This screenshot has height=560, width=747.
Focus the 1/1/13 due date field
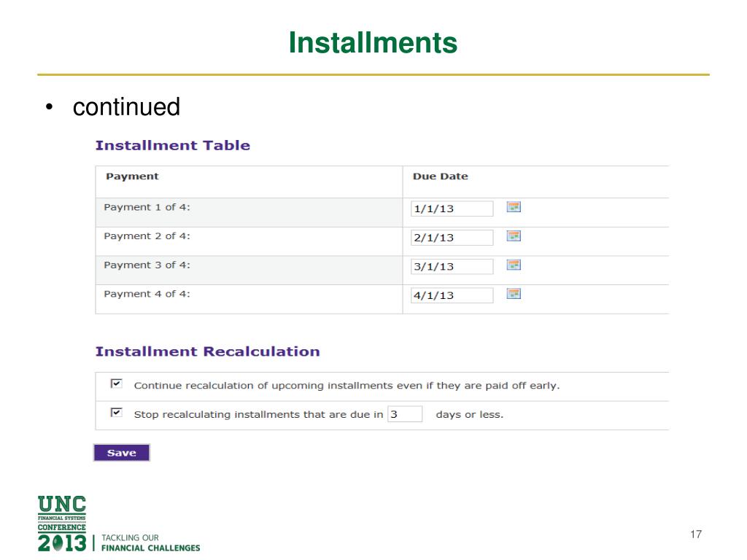tap(452, 209)
